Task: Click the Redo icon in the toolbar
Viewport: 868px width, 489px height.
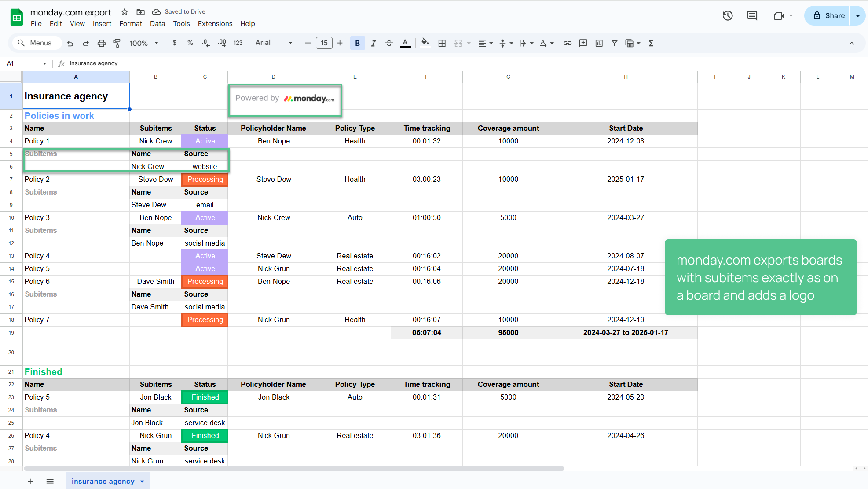Action: [x=86, y=43]
